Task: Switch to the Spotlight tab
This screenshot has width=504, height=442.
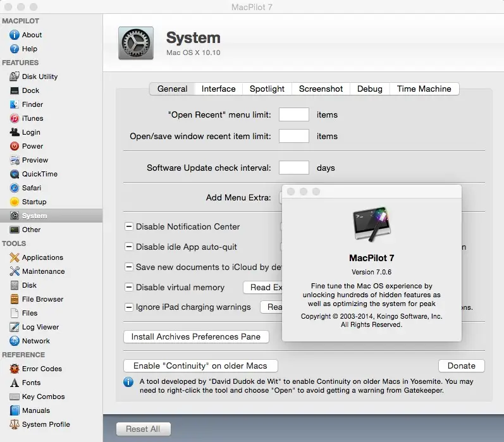Action: pyautogui.click(x=267, y=89)
